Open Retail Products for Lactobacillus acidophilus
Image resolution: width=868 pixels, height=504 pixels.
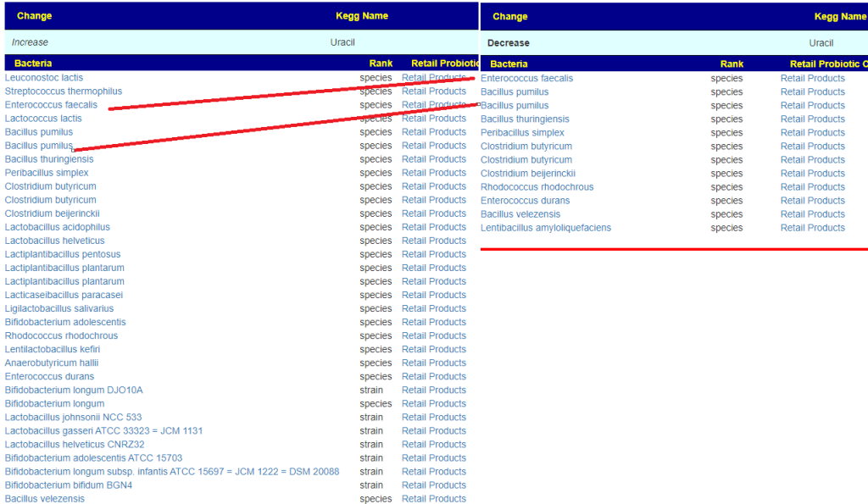click(x=434, y=227)
